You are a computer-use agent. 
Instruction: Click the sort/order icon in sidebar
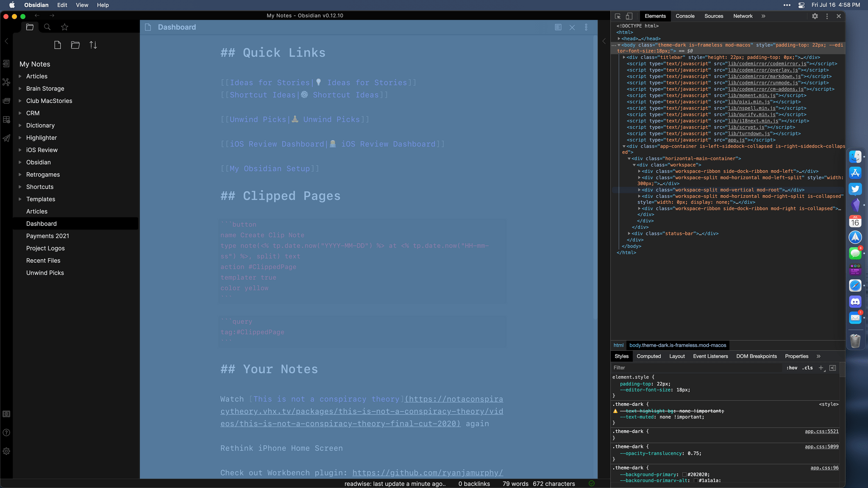click(94, 44)
